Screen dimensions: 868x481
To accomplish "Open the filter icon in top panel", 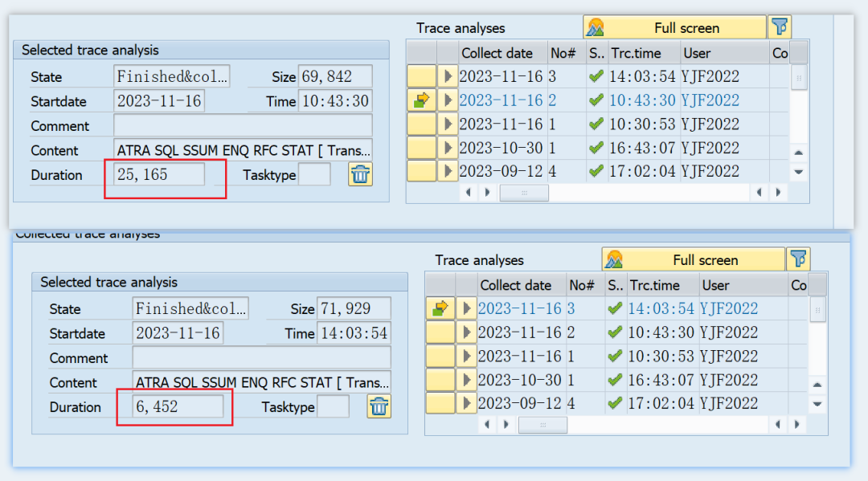I will click(x=780, y=26).
